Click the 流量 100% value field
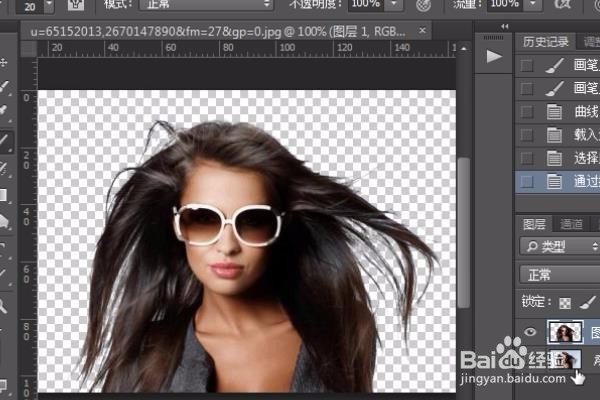The width and height of the screenshot is (600, 400). pyautogui.click(x=505, y=5)
